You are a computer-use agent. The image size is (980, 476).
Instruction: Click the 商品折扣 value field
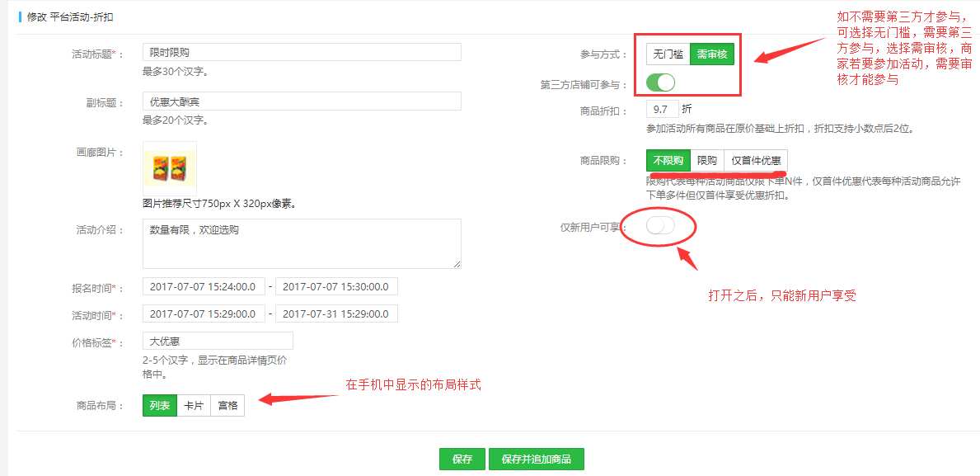point(663,109)
